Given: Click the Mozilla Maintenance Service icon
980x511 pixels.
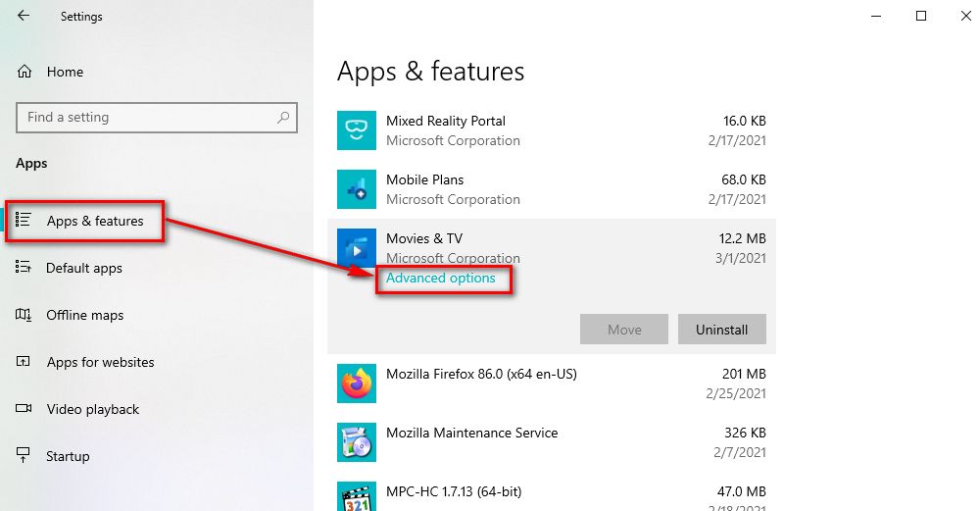Looking at the screenshot, I should [357, 442].
